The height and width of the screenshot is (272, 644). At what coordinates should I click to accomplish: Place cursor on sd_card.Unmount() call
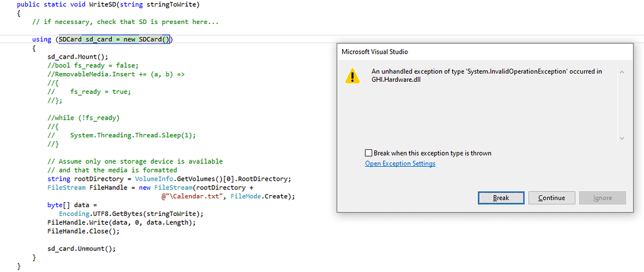(82, 248)
